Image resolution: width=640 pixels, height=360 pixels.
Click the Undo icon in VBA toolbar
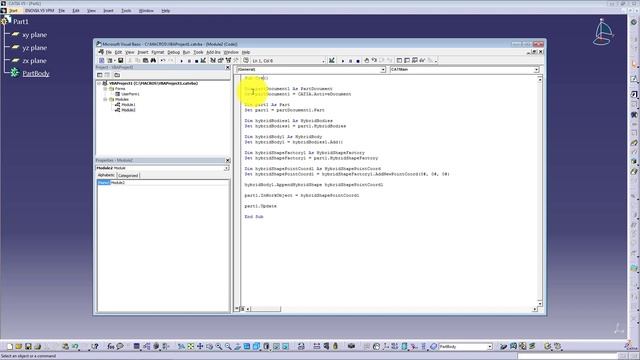click(163, 60)
